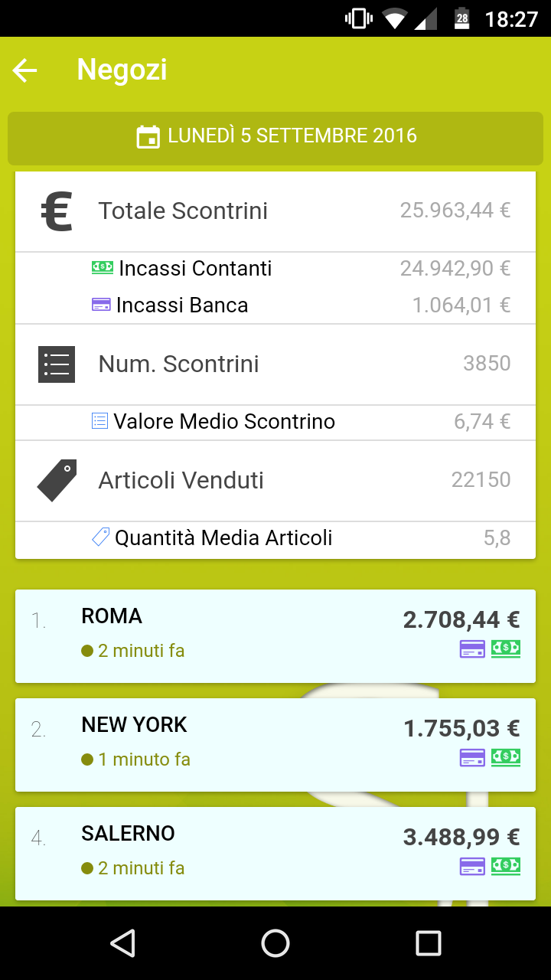Tap the card icon next to Incassi Banca
This screenshot has height=980, width=551.
pos(101,305)
